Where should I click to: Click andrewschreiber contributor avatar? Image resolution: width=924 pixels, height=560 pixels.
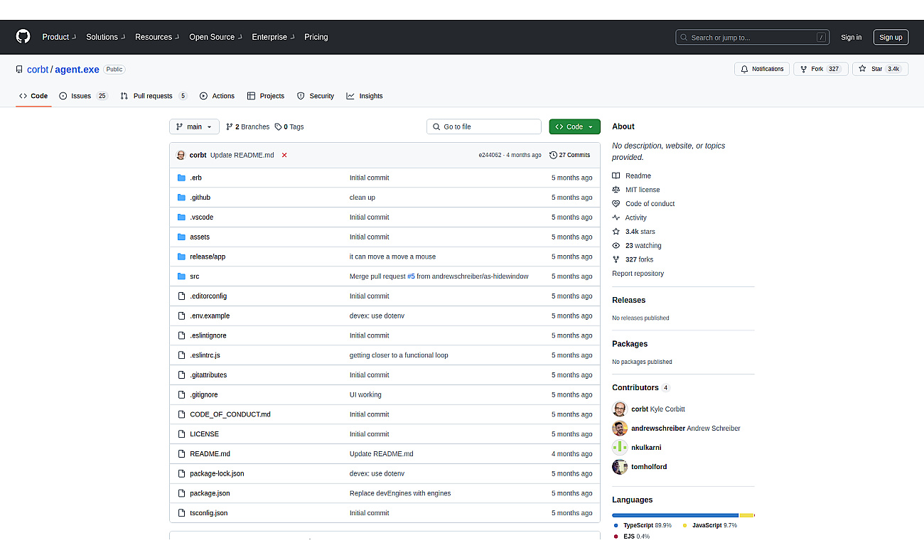click(620, 429)
